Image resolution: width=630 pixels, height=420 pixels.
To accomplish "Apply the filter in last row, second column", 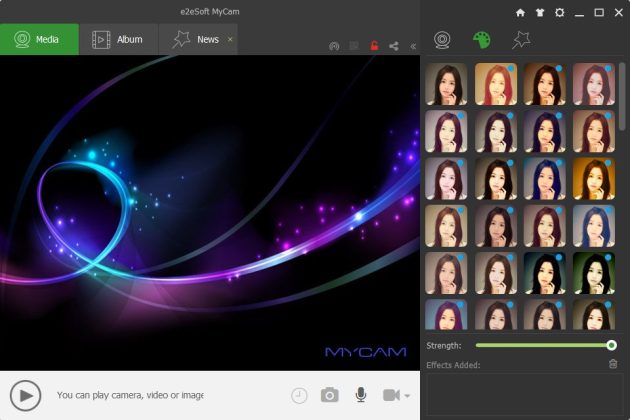I will [496, 315].
